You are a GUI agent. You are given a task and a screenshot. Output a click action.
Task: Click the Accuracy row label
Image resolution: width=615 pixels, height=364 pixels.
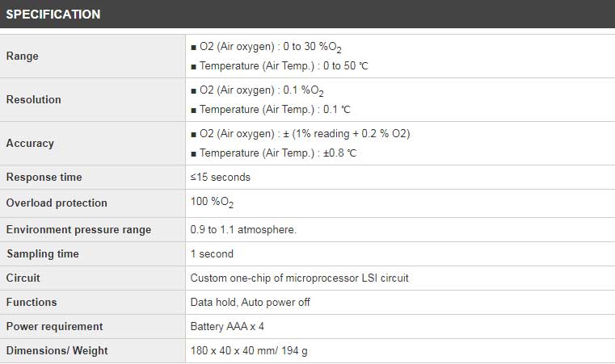[31, 144]
